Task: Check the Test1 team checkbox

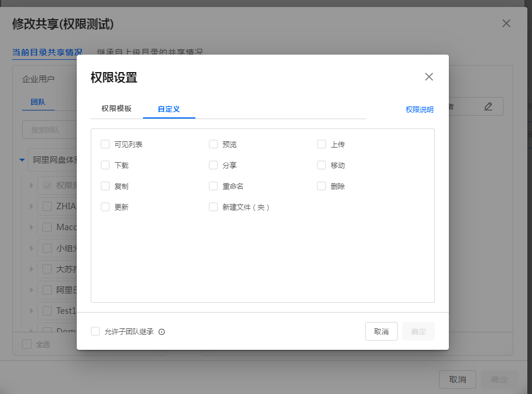Action: click(x=47, y=310)
